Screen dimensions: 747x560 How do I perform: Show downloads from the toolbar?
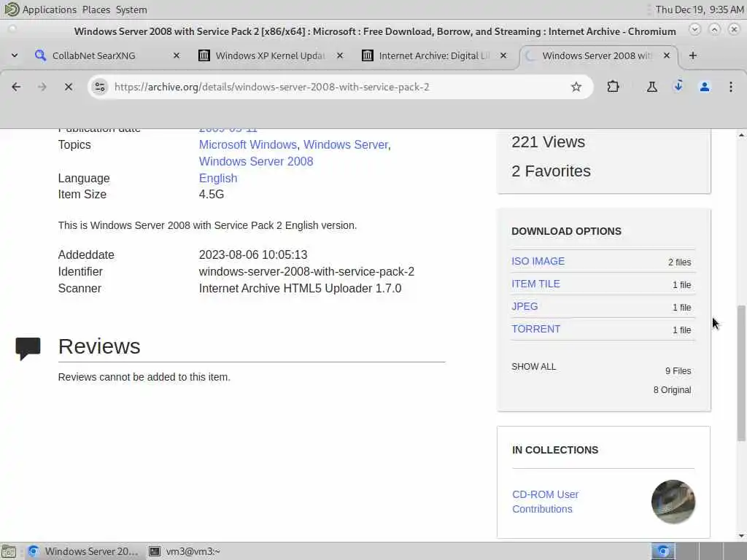point(678,86)
